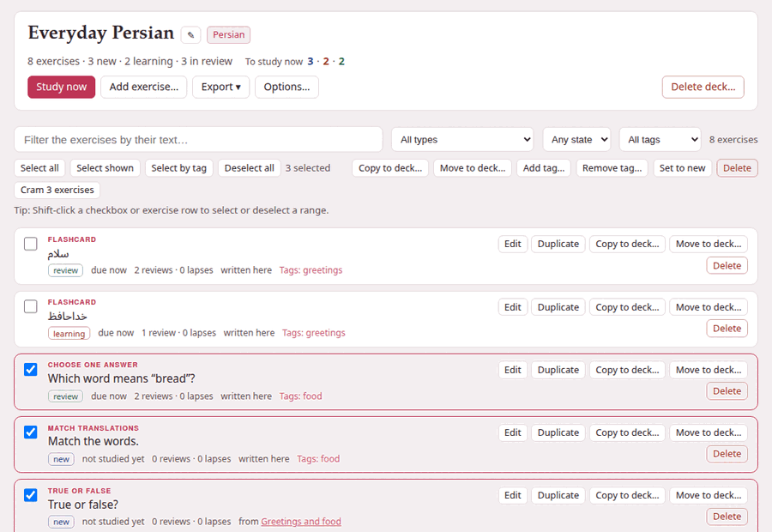Duplicate the Match the words exercise
Viewport: 772px width, 532px height.
(x=558, y=432)
